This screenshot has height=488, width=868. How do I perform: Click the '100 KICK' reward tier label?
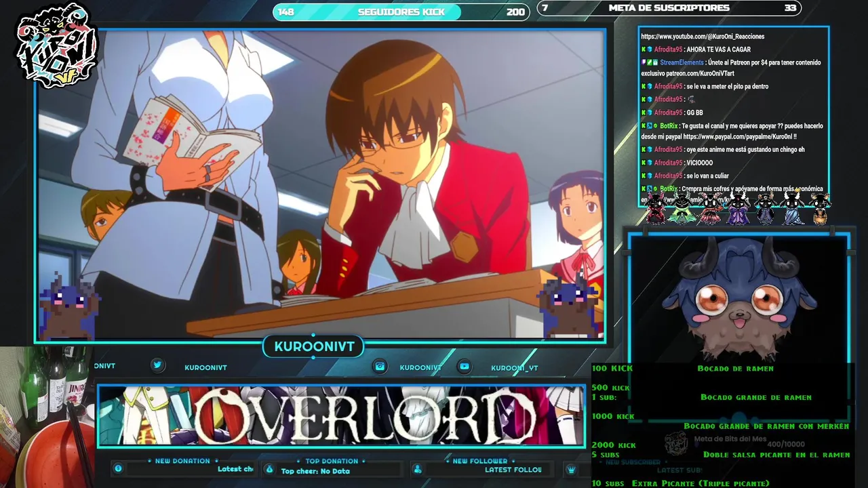(612, 368)
